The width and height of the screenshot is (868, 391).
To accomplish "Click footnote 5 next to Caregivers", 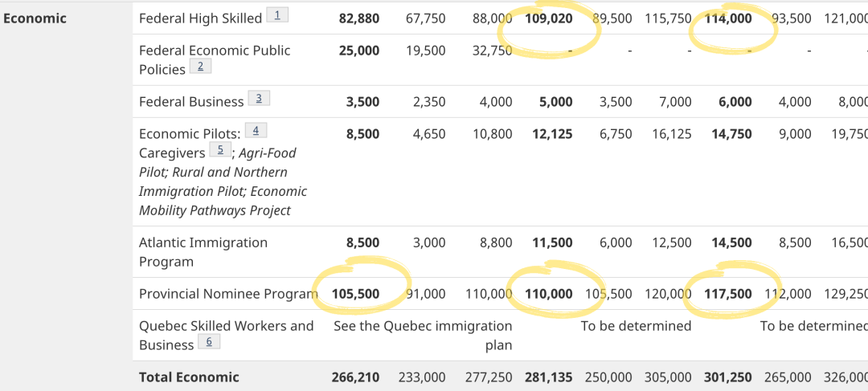I will [220, 150].
